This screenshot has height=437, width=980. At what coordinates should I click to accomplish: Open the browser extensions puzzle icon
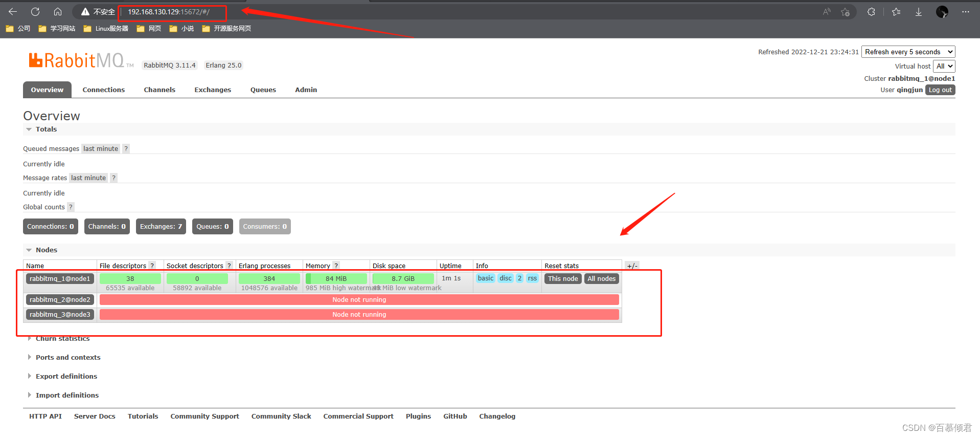(872, 12)
